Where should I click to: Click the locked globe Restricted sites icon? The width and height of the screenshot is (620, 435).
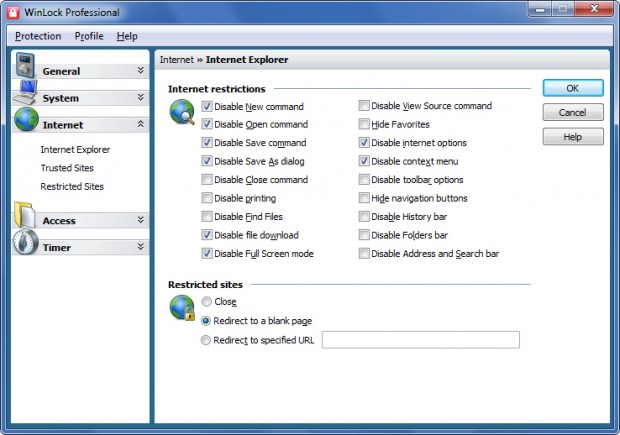point(182,307)
